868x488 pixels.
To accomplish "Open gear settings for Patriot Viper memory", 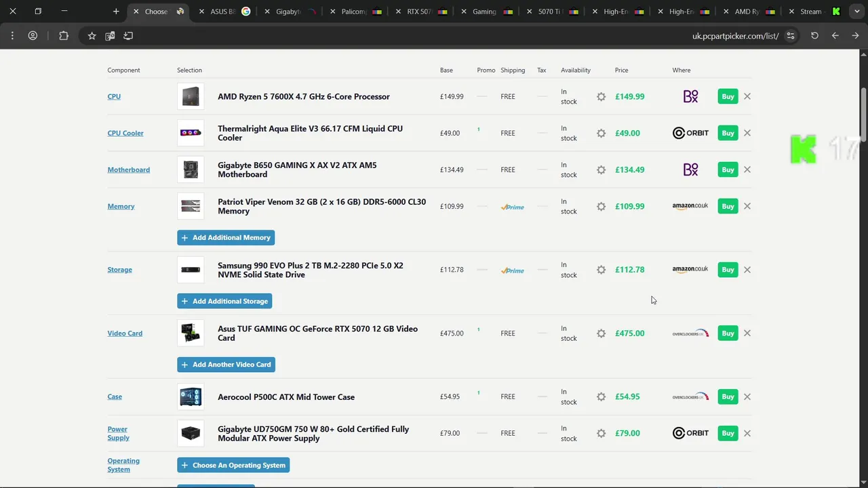I will [601, 207].
